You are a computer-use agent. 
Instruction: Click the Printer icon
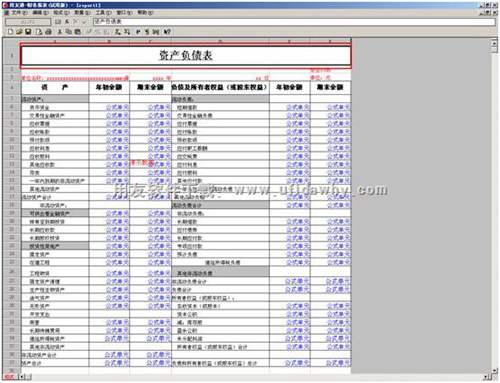(48, 32)
